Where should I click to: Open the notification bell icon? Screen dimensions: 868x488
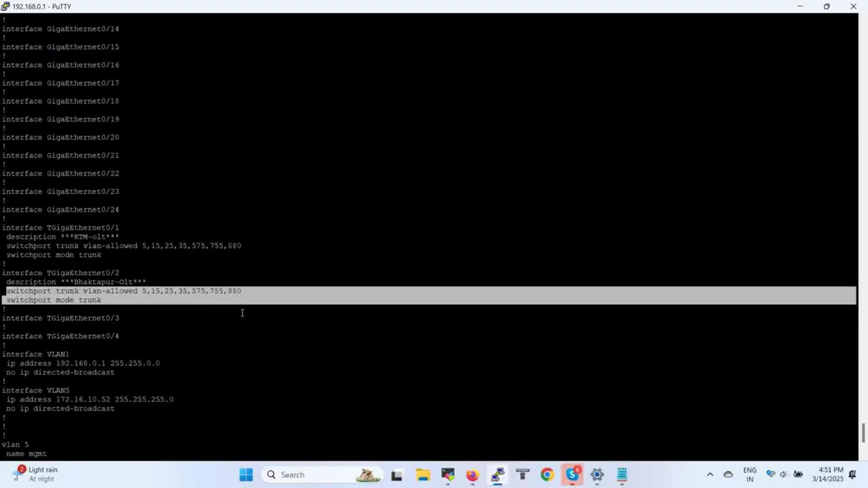[x=853, y=474]
